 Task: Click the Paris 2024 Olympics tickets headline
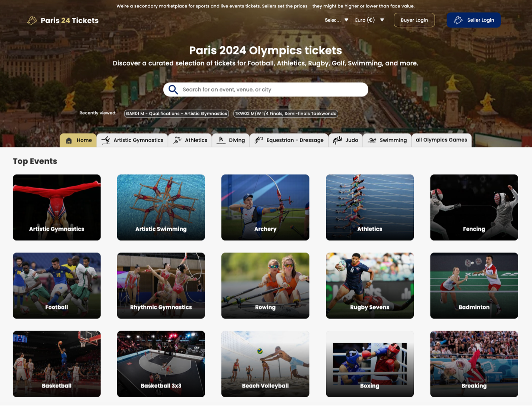tap(265, 50)
